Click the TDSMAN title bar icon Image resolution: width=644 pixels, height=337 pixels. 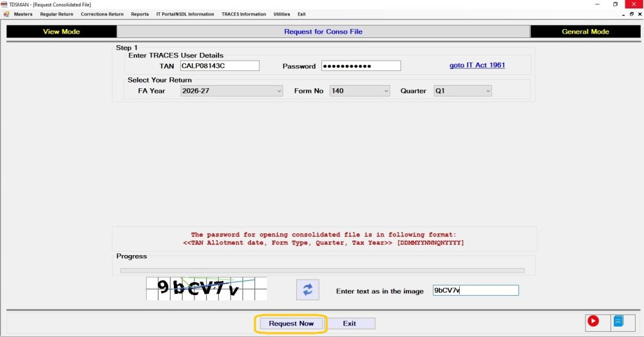(4, 5)
